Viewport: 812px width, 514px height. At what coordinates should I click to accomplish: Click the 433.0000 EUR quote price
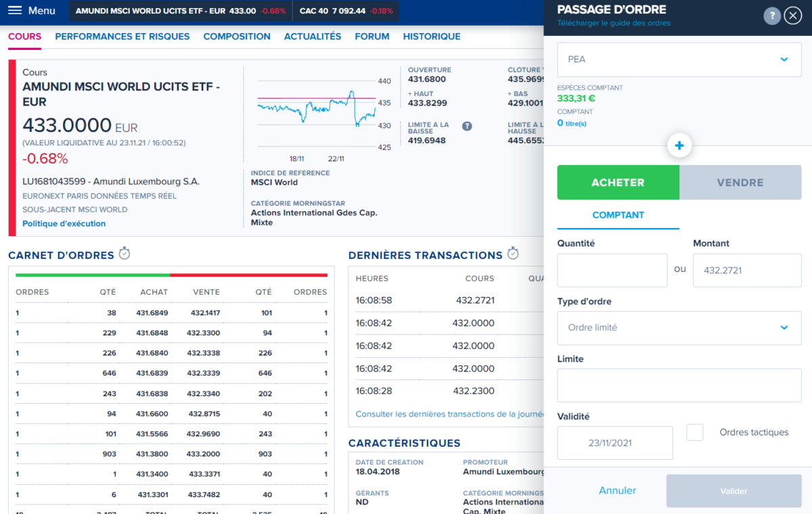pyautogui.click(x=81, y=126)
